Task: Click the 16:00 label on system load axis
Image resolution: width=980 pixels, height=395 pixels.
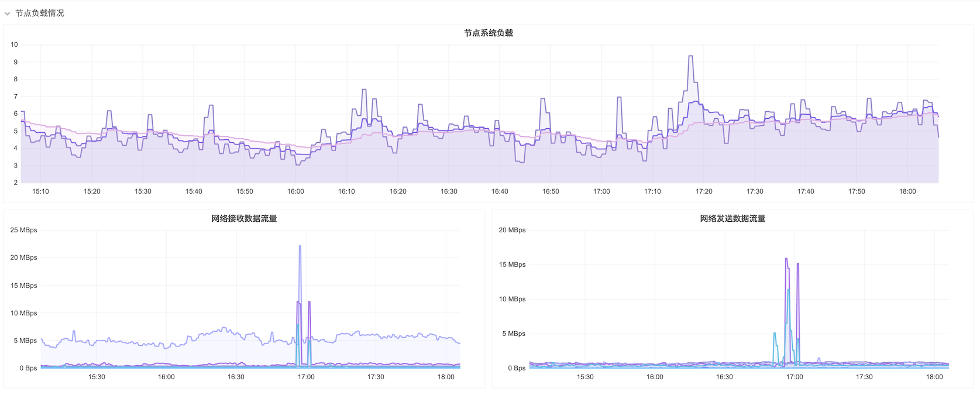Action: coord(295,191)
